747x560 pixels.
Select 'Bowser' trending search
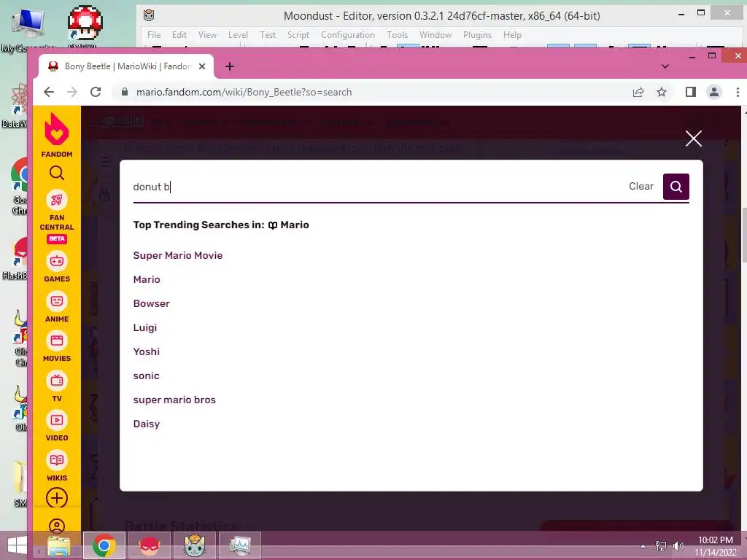pos(152,303)
